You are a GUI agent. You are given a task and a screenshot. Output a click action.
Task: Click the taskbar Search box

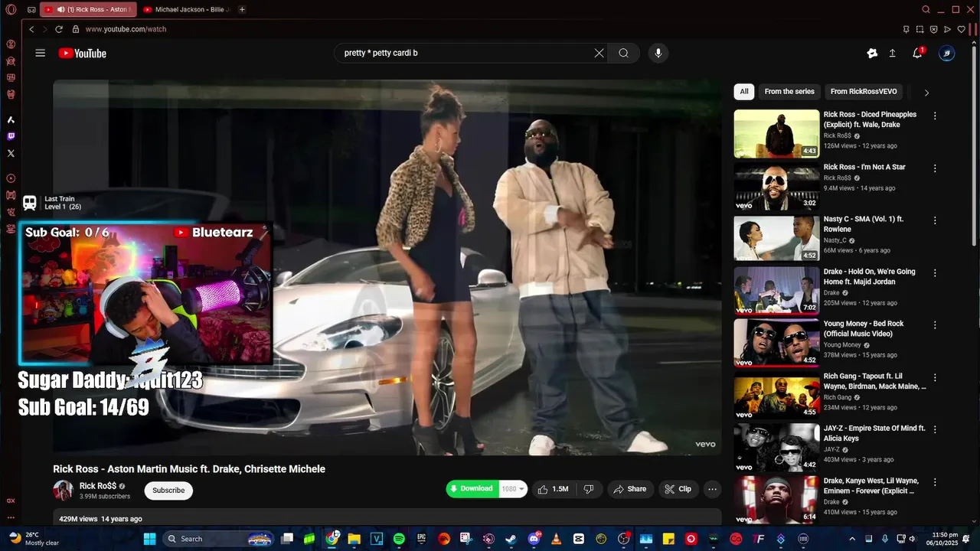(x=218, y=539)
